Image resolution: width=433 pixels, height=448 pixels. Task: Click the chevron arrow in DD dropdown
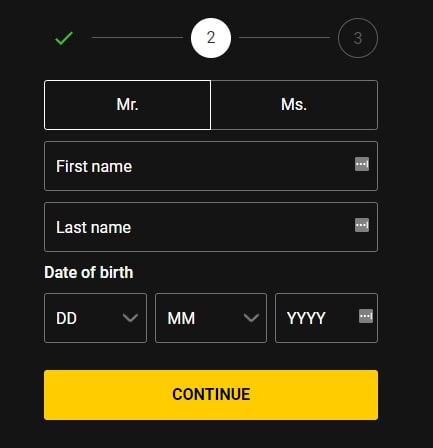point(130,318)
